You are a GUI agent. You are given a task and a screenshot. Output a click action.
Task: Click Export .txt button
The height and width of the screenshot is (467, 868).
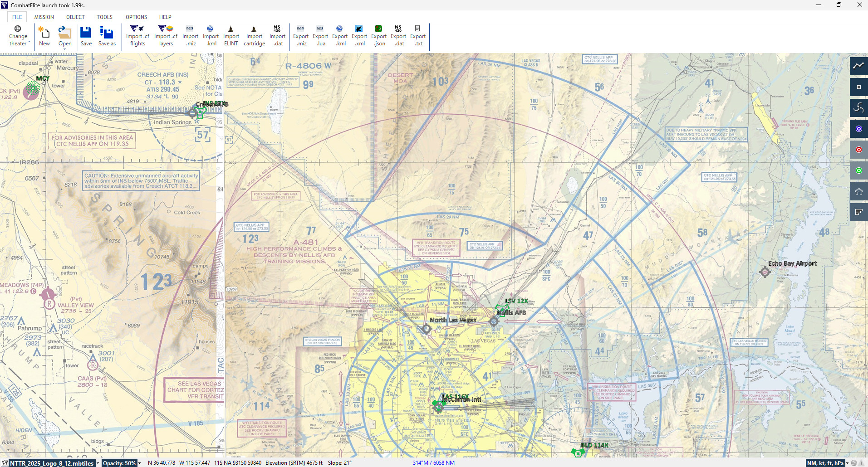[418, 36]
